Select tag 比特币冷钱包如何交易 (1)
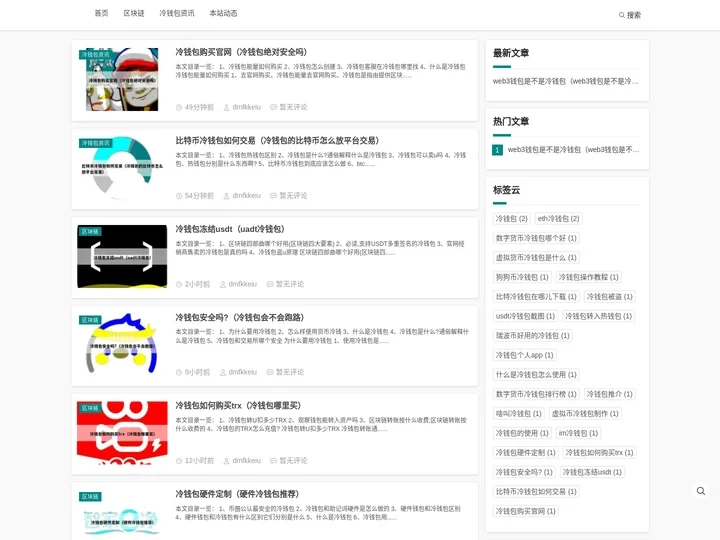 (536, 492)
